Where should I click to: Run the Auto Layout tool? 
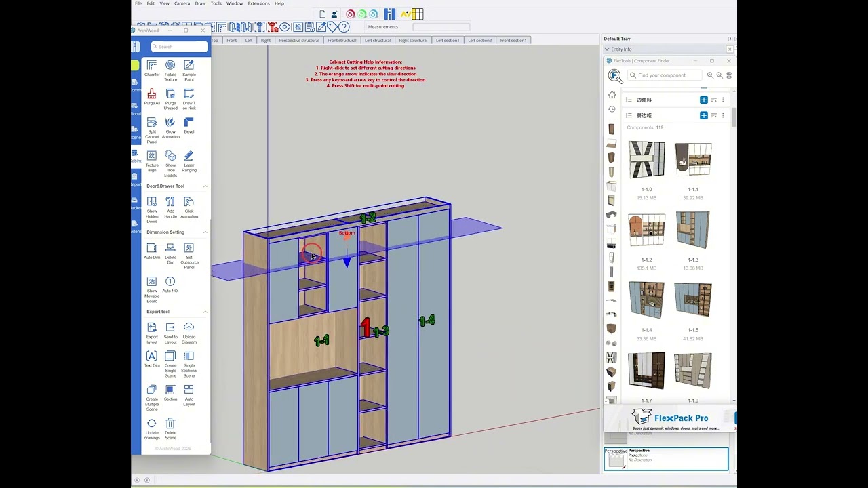(x=189, y=396)
